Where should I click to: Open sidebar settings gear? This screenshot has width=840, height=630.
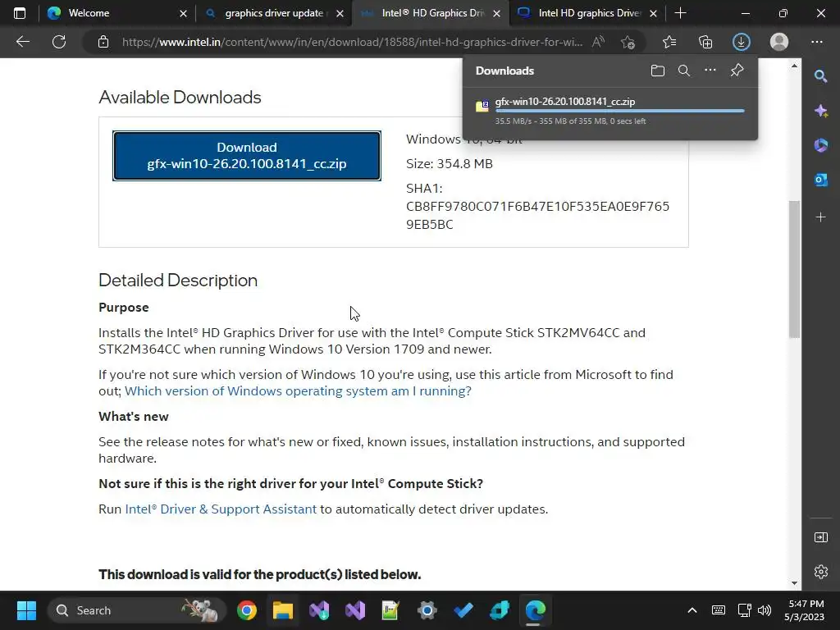(x=820, y=572)
